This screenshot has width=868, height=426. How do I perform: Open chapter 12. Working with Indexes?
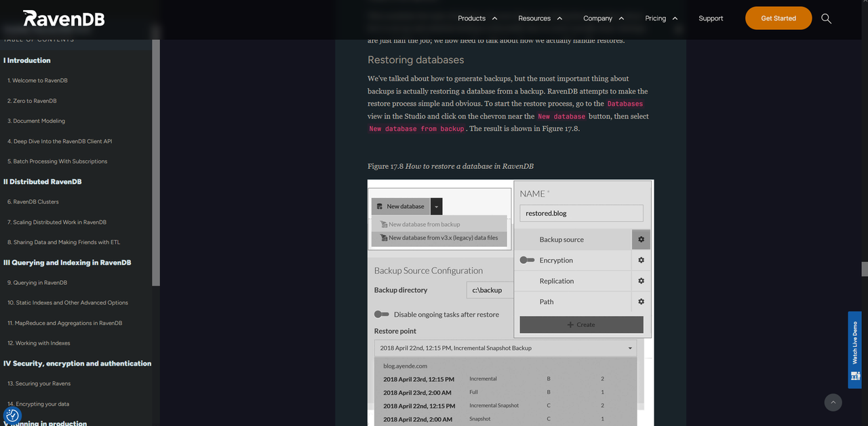point(39,343)
